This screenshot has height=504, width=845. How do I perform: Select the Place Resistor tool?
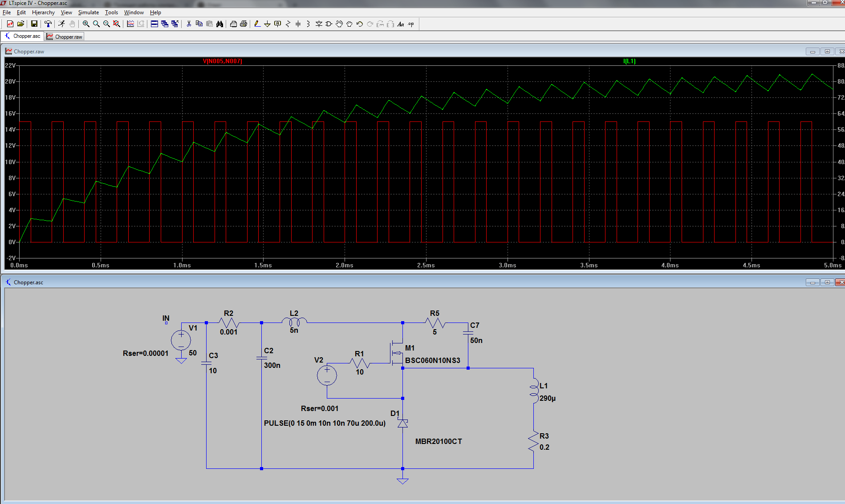coord(288,24)
